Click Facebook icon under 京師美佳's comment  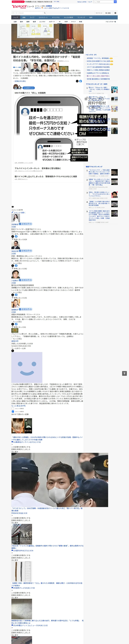[x=16, y=236]
